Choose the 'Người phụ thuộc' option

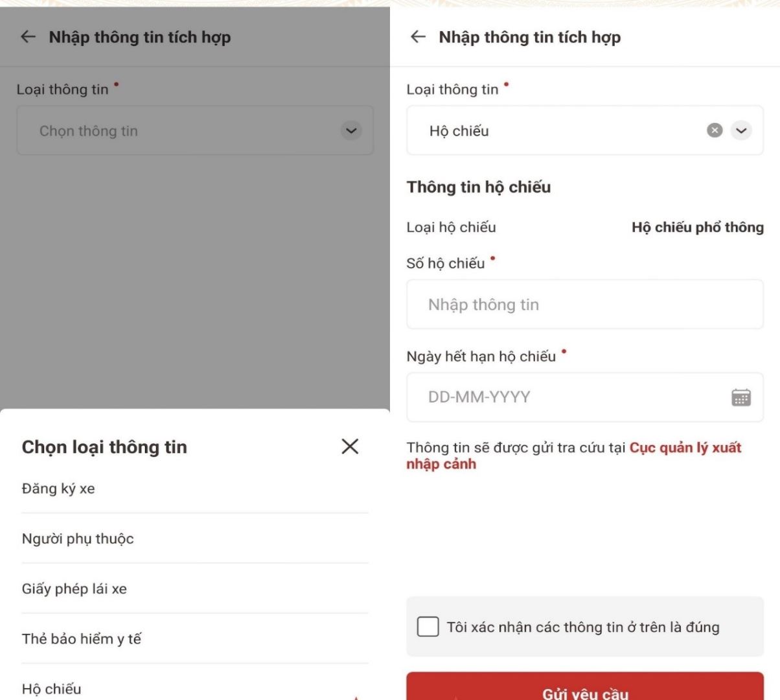tap(78, 539)
